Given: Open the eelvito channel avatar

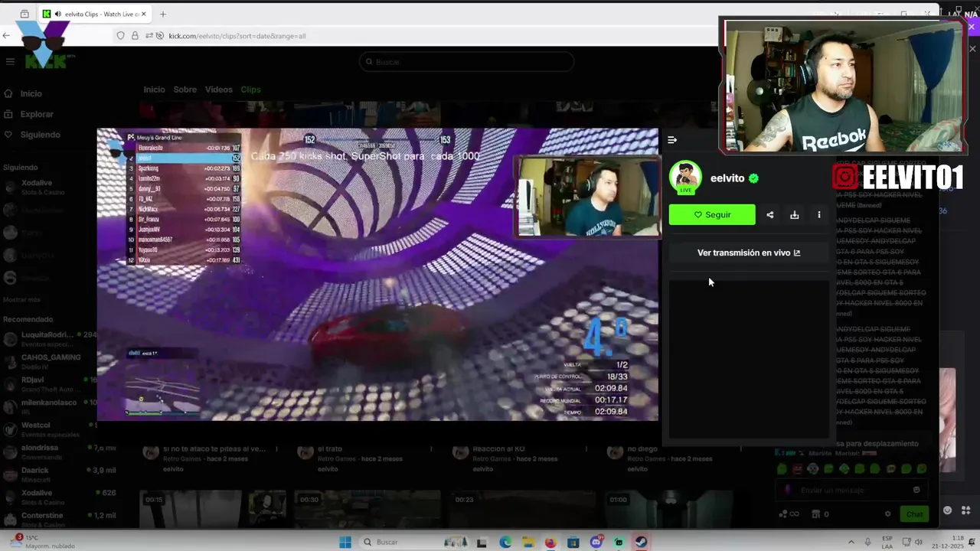Looking at the screenshot, I should (x=685, y=178).
